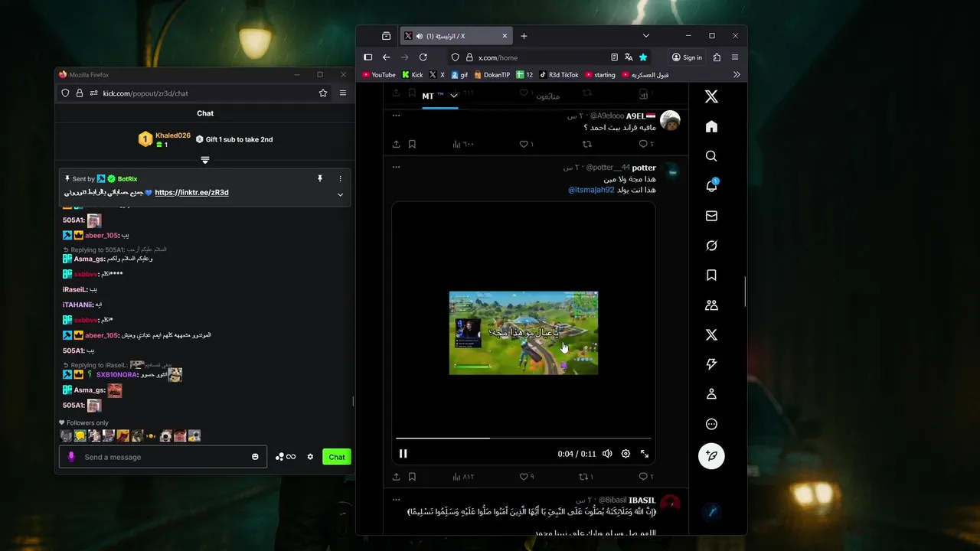Bookmark A9EL's post
This screenshot has height=551, width=980.
[x=412, y=144]
